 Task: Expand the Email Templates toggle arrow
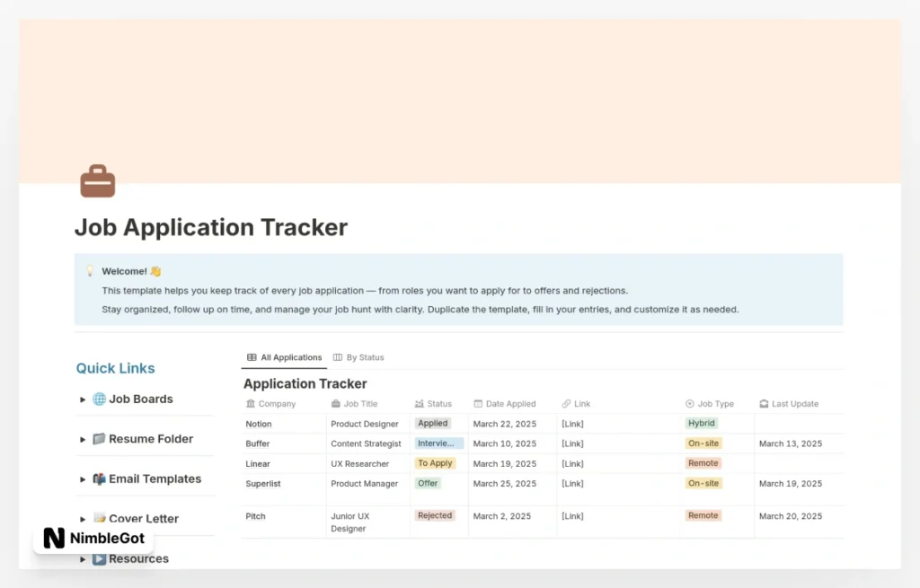pyautogui.click(x=83, y=479)
